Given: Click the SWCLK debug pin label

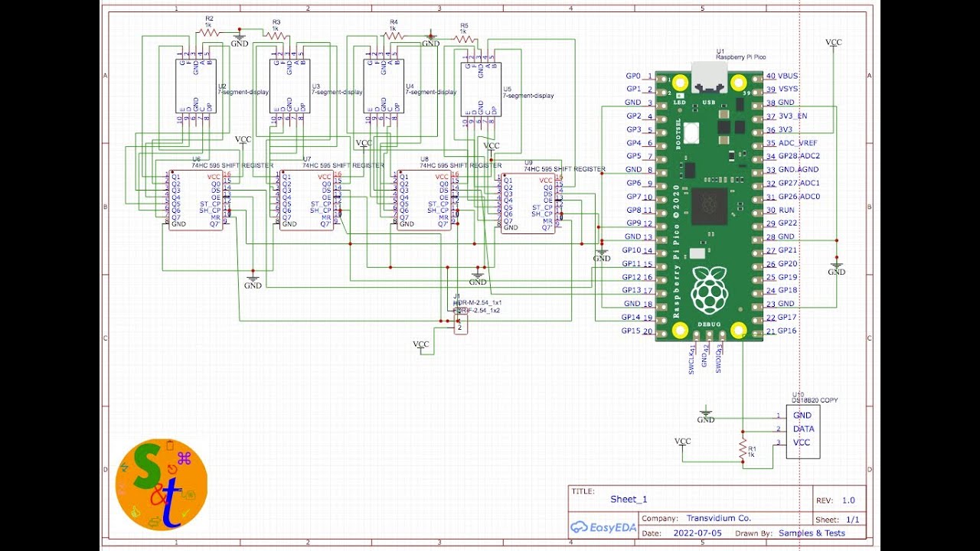Looking at the screenshot, I should [691, 363].
